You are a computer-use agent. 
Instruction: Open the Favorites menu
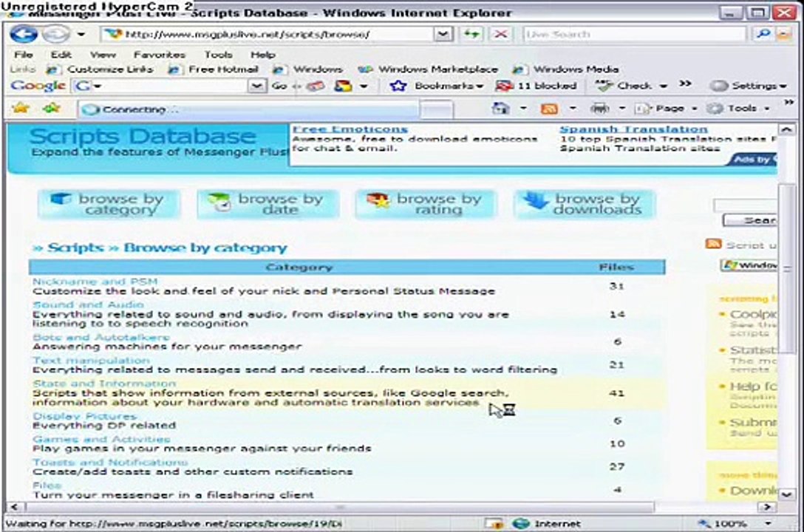pyautogui.click(x=160, y=55)
